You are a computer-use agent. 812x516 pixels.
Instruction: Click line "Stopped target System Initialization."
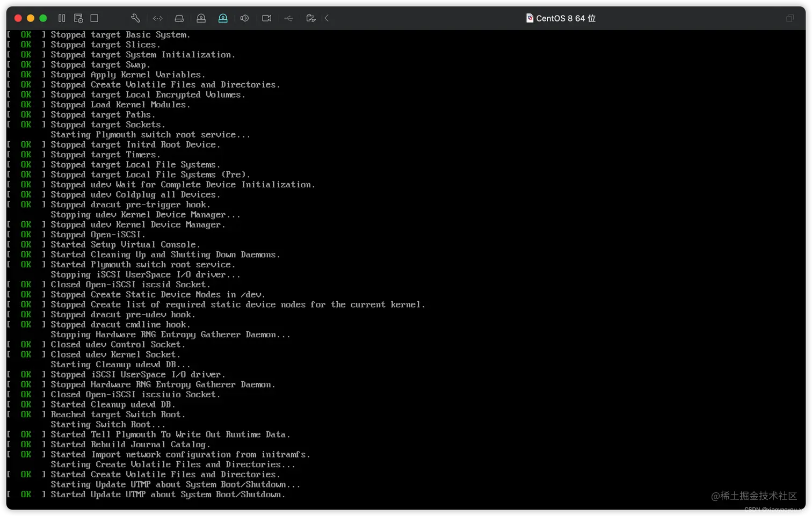[143, 55]
